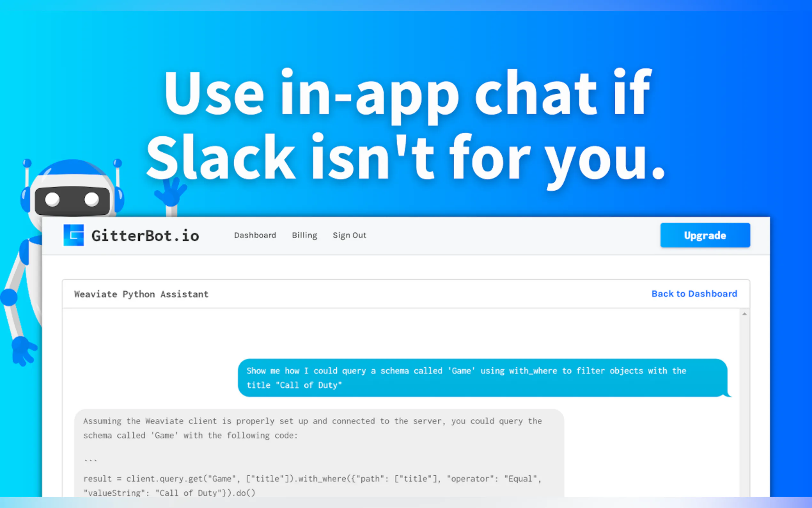
Task: Click the gray assistant reply bubble
Action: coord(319,450)
